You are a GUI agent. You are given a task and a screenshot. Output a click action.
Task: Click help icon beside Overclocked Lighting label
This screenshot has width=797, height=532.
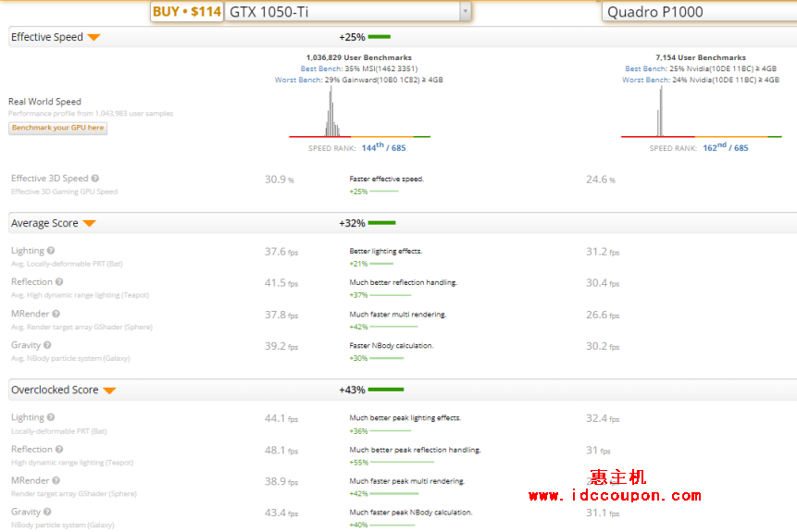click(x=51, y=417)
